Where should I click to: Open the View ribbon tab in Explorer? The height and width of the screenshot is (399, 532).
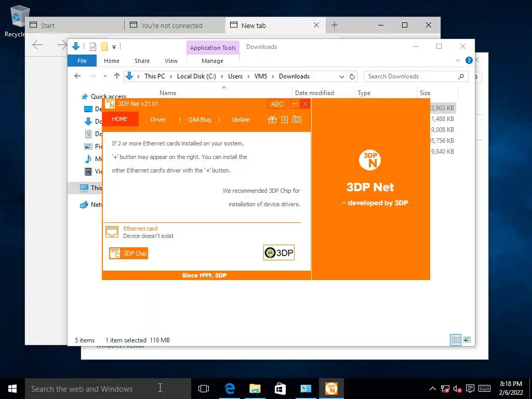171,61
